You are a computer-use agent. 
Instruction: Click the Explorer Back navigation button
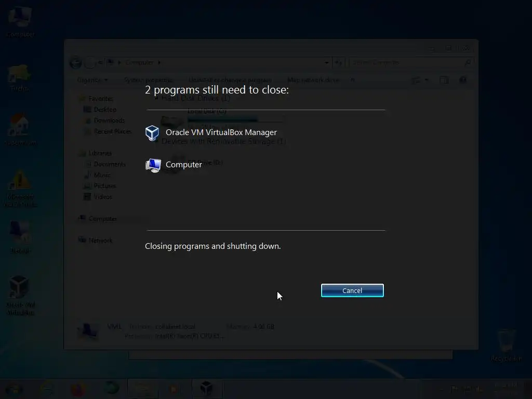[76, 62]
